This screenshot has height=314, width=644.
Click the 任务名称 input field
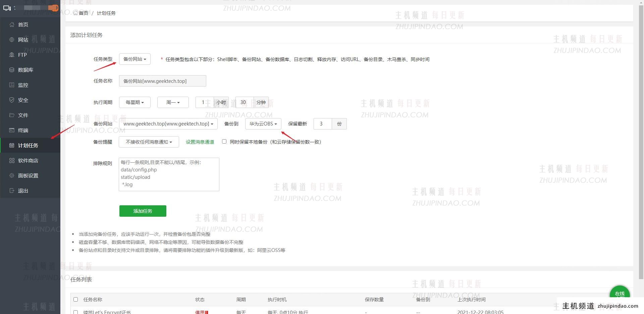pos(162,81)
